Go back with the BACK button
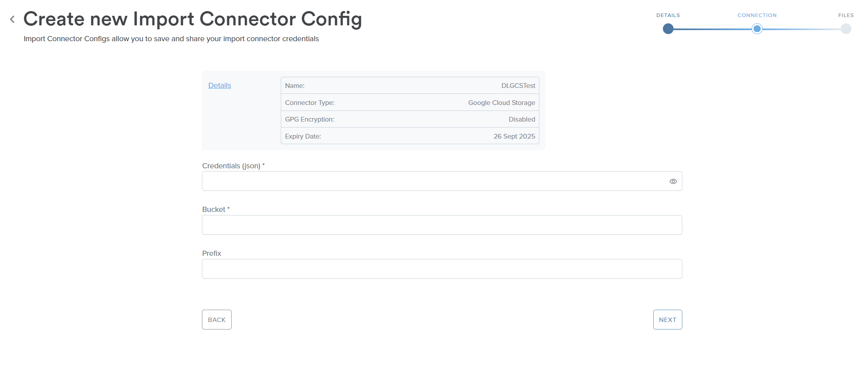Screen dimensions: 868x379 click(x=217, y=320)
